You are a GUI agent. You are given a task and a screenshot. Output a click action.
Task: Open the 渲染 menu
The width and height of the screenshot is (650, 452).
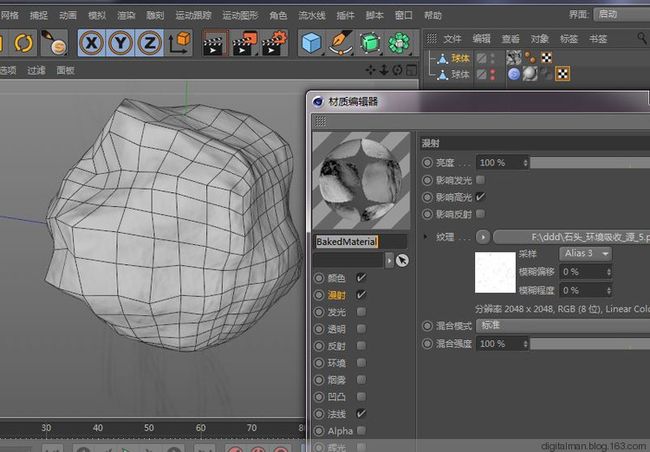(126, 16)
